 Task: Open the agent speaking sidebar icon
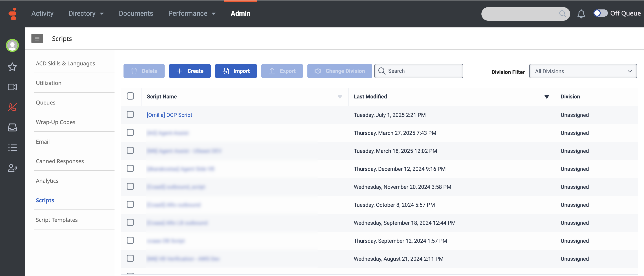12,168
